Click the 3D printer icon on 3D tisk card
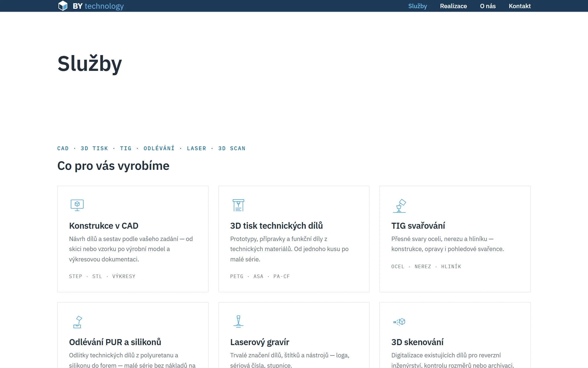Viewport: 588px width, 368px height. [x=238, y=205]
